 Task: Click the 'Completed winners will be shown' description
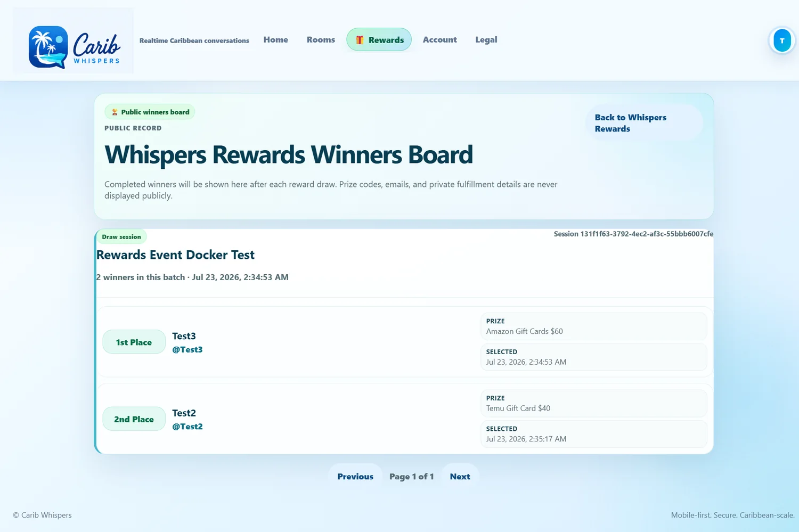pyautogui.click(x=331, y=190)
